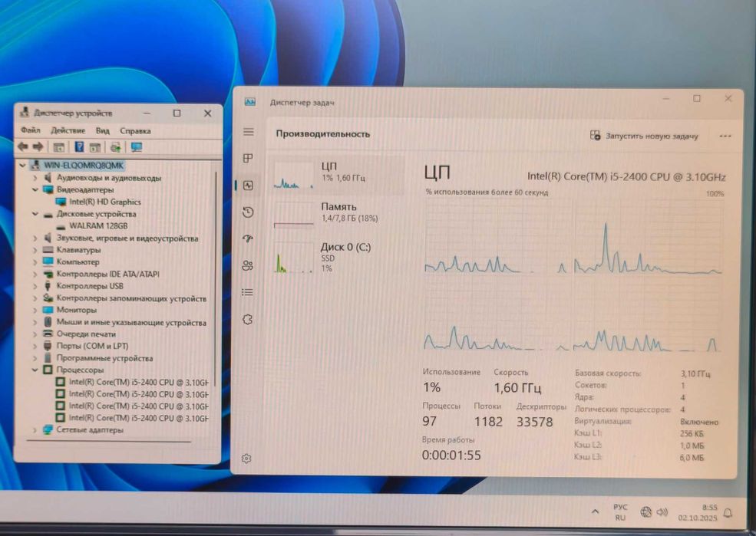The width and height of the screenshot is (756, 536).
Task: Open network globe icon in system tray
Action: point(645,512)
